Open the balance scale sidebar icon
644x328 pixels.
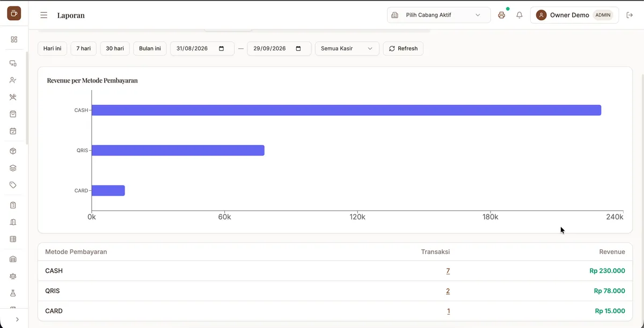(13, 276)
